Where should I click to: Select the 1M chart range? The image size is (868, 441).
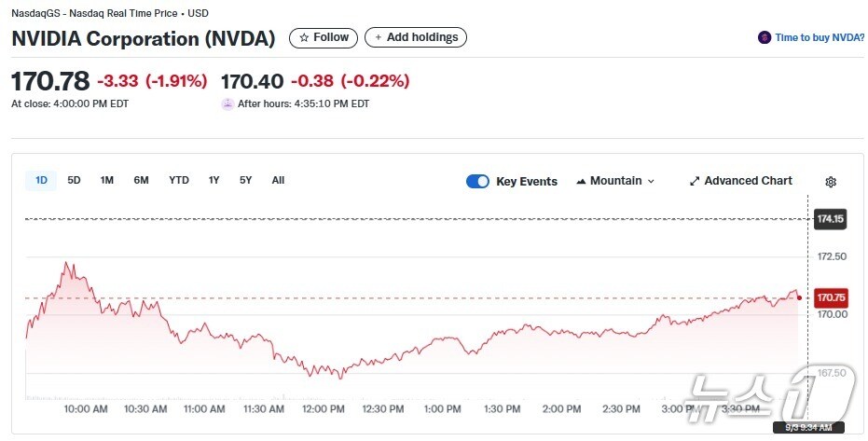[x=106, y=180]
